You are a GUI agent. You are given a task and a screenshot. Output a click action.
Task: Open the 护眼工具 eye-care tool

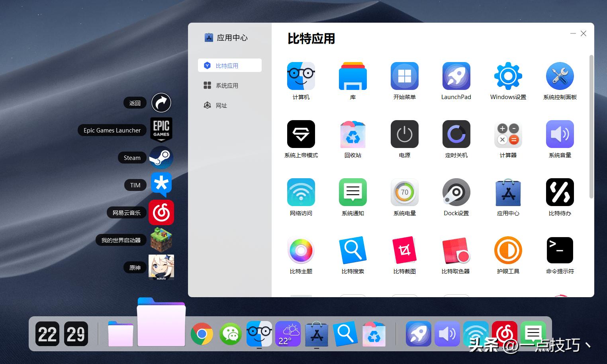pos(508,250)
